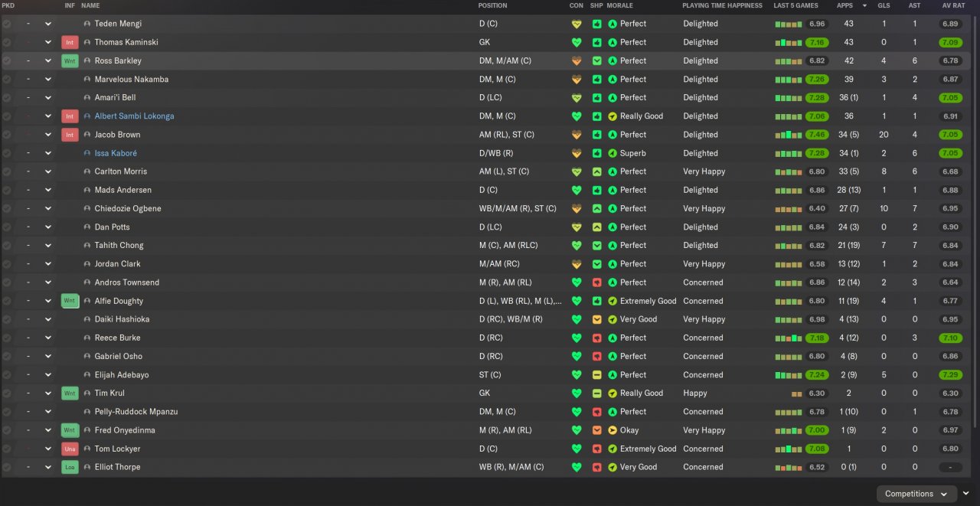Click the vertical scrollbar beside the squad list
980x506 pixels.
point(976,222)
